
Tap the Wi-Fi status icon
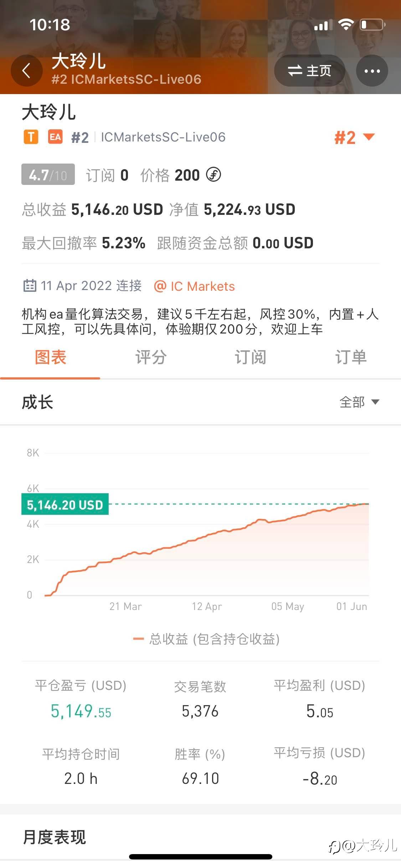click(345, 25)
